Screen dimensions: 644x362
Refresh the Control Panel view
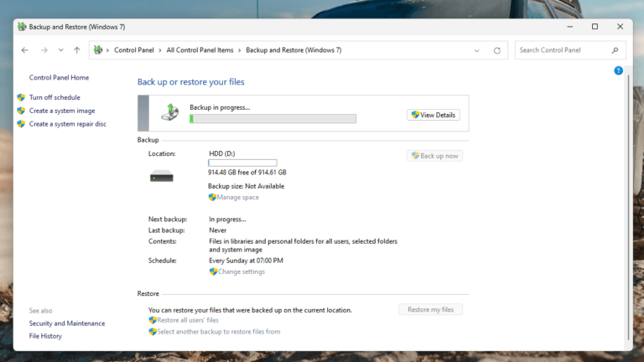(497, 50)
